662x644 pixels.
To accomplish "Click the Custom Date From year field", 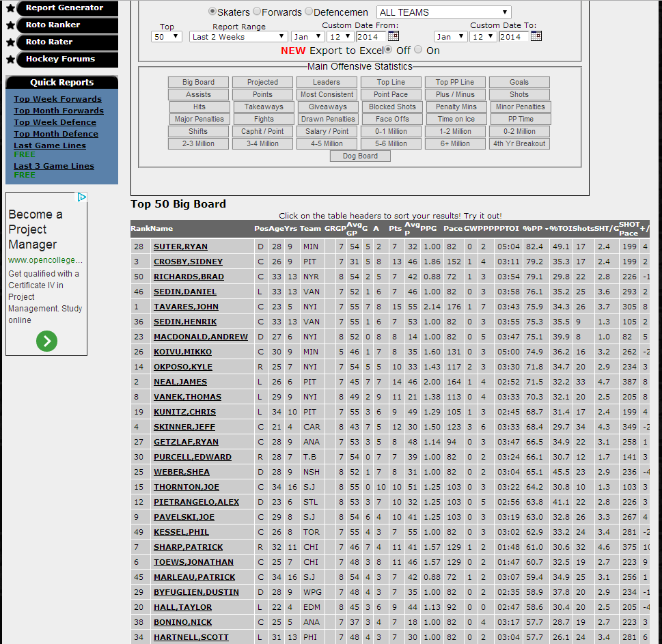I will coord(371,37).
